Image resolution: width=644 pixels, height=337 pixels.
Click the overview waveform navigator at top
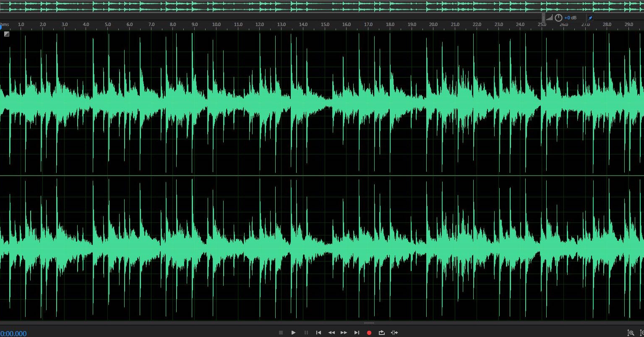(322, 6)
